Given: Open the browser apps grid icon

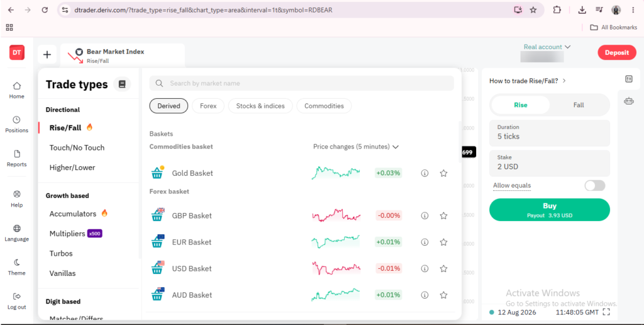Looking at the screenshot, I should (x=9, y=28).
